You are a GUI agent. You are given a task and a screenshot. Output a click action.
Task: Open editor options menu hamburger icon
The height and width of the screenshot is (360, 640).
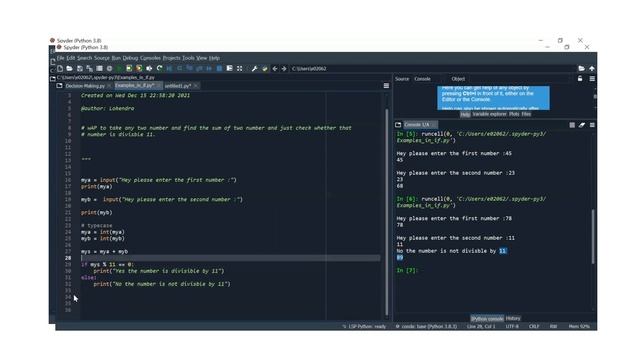(386, 86)
